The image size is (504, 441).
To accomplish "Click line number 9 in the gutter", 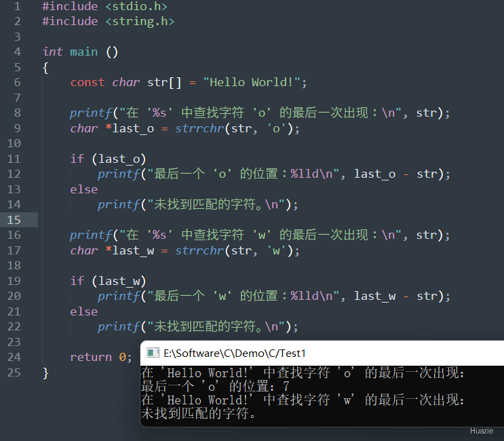I will pos(18,128).
